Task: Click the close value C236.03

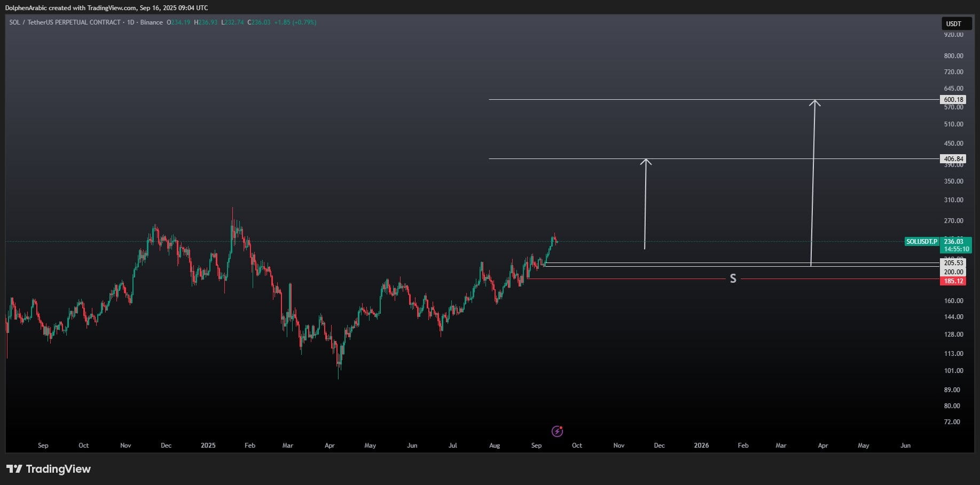Action: tap(259, 22)
